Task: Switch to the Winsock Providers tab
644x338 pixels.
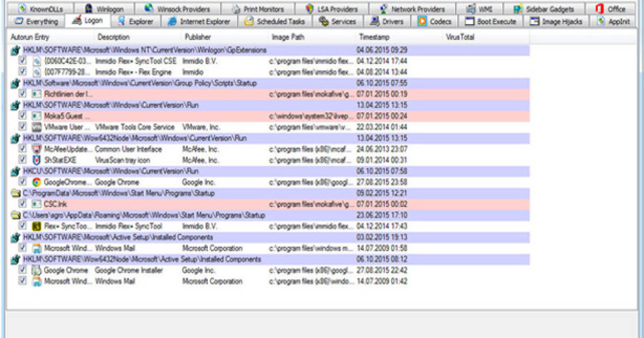Action: pos(177,9)
